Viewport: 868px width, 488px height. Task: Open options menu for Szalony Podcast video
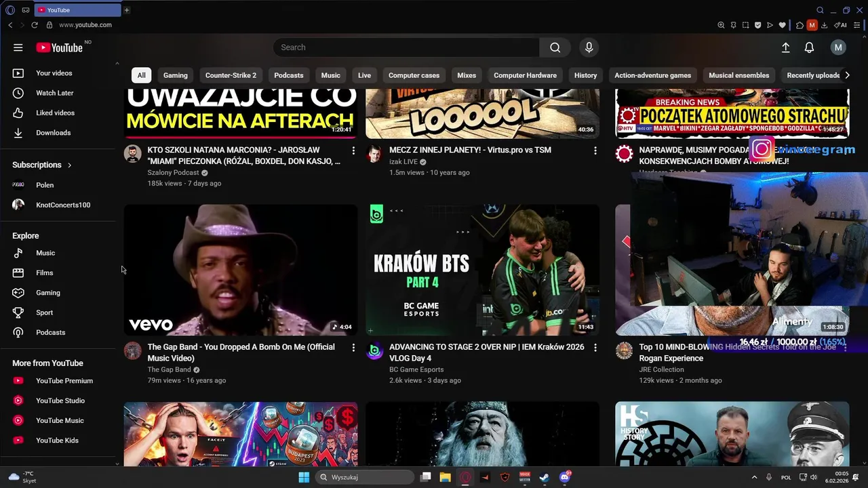click(353, 150)
